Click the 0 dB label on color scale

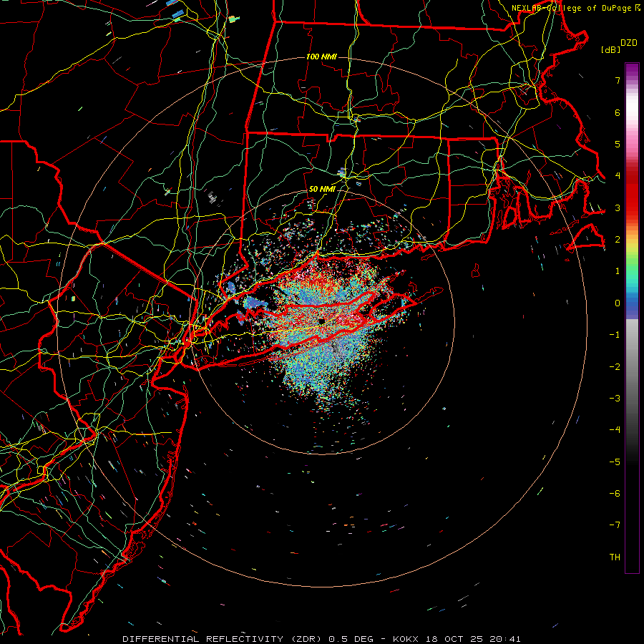(618, 303)
